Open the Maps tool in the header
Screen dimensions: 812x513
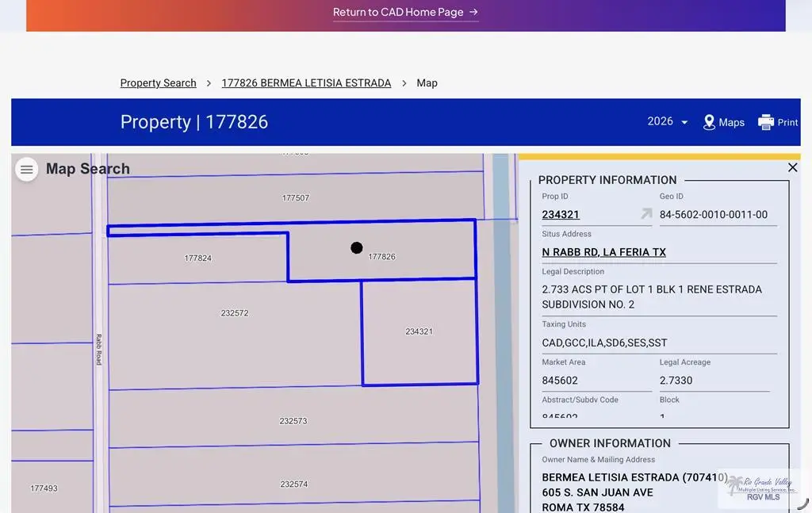[x=723, y=122]
